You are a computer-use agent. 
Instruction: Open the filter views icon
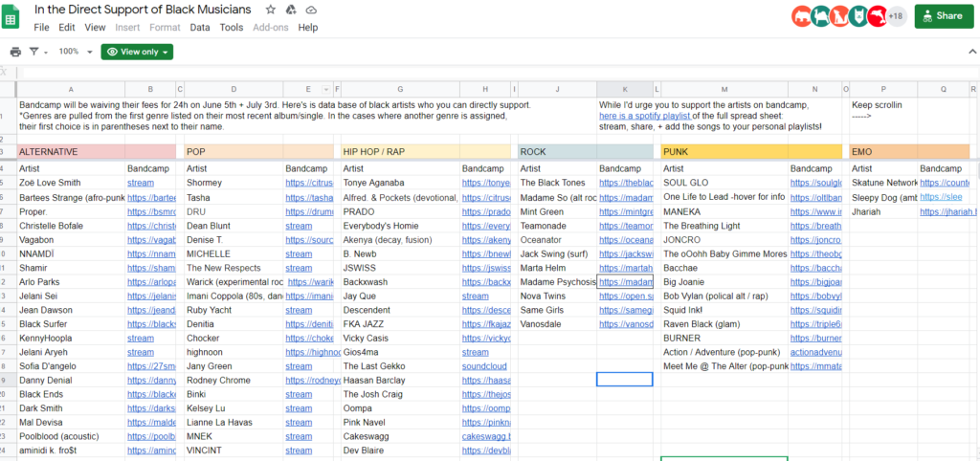click(34, 52)
